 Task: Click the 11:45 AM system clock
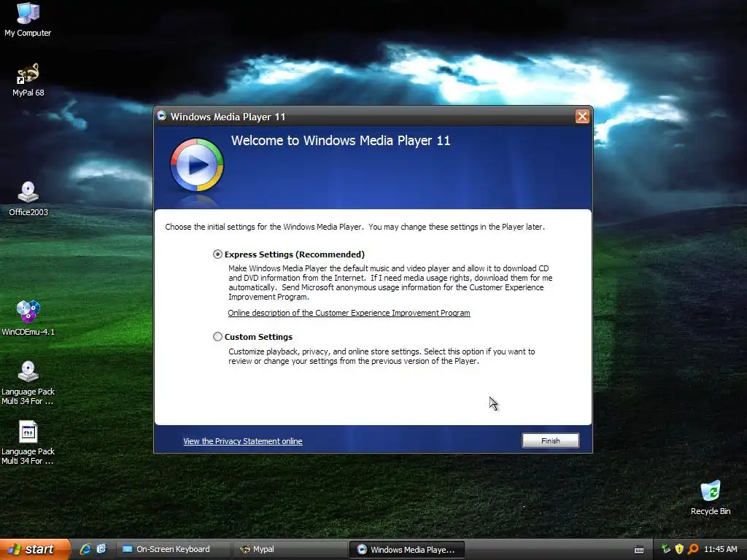[x=720, y=549]
